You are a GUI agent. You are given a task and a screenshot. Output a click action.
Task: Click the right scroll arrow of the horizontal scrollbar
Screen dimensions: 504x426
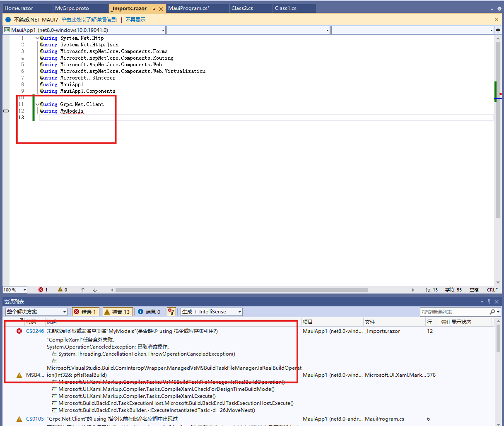click(x=413, y=290)
